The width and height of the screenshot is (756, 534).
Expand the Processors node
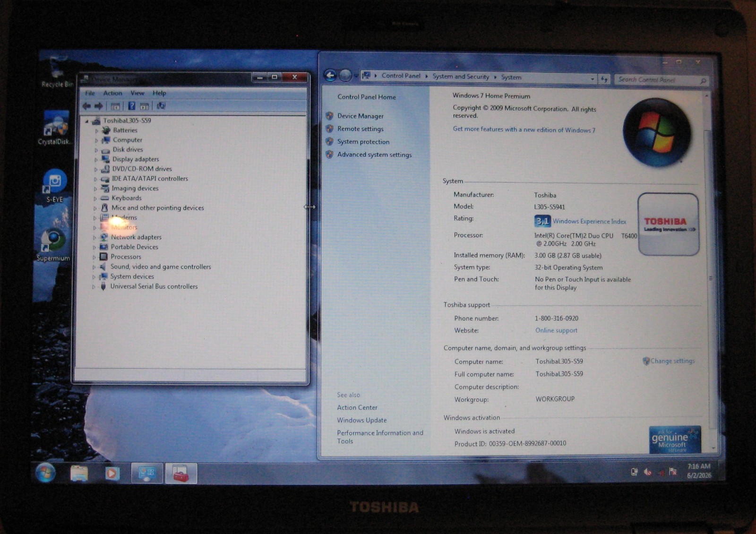click(94, 257)
